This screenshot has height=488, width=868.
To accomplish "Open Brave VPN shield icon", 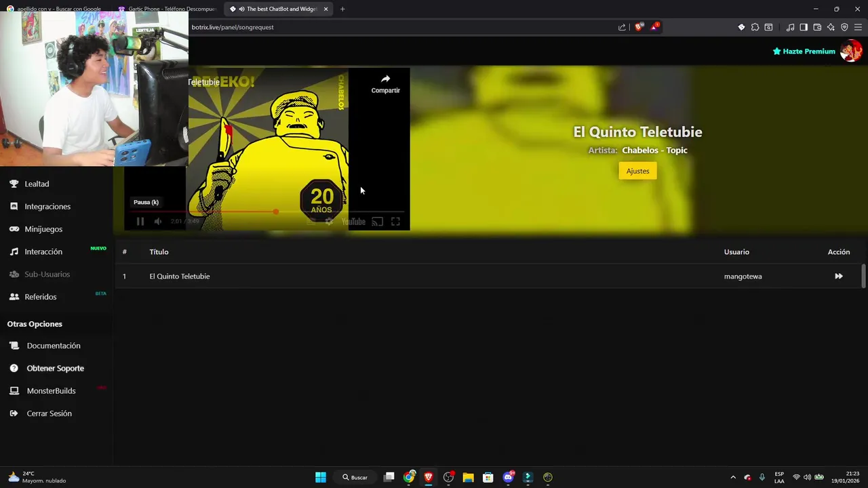I will pos(844,27).
